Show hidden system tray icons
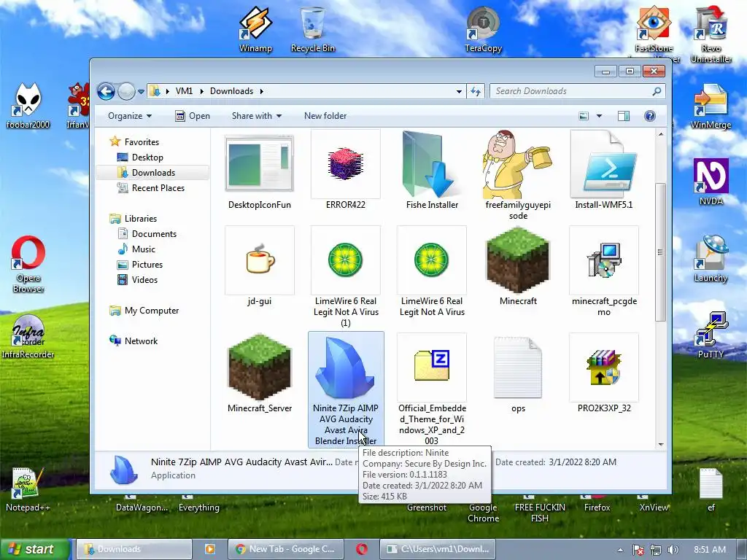 620,550
